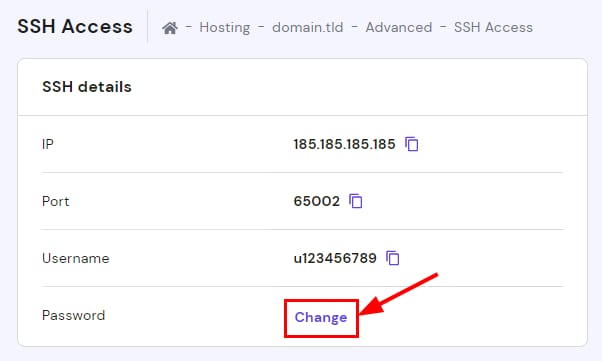This screenshot has height=361, width=602.
Task: Click the SSH details card heading
Action: (x=87, y=87)
